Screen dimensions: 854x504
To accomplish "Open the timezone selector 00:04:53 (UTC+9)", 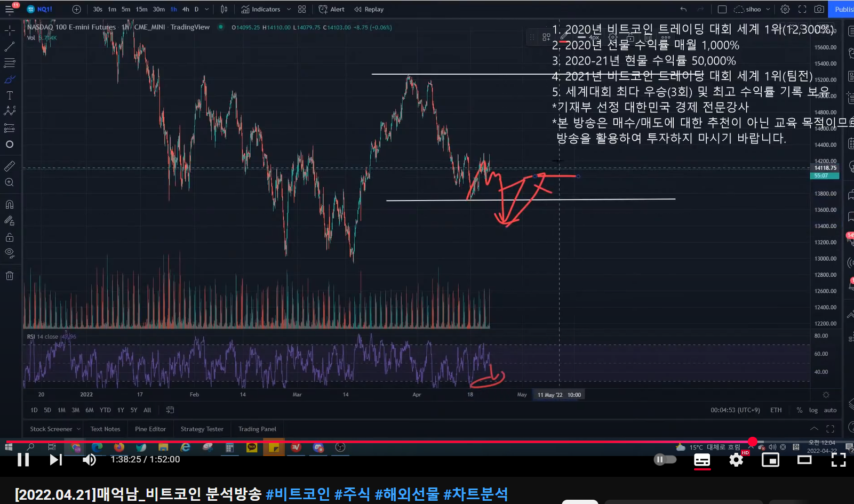I will pos(735,410).
